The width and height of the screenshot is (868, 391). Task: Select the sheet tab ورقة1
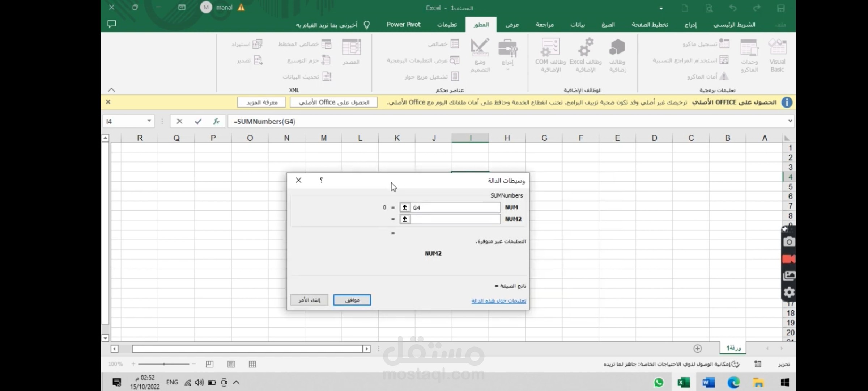coord(733,348)
